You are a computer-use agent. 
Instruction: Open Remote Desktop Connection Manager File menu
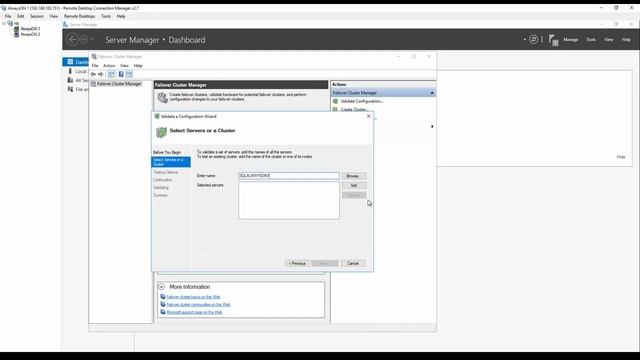(x=8, y=16)
